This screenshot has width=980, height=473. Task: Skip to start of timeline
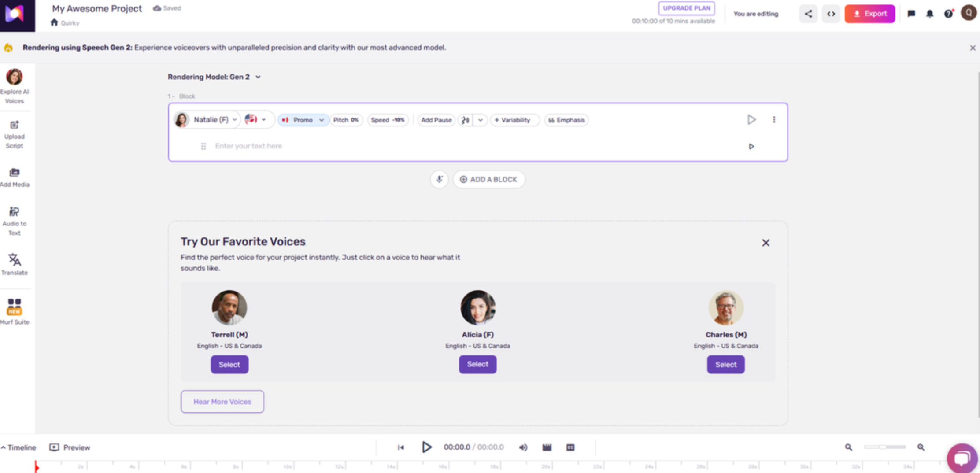(x=401, y=447)
